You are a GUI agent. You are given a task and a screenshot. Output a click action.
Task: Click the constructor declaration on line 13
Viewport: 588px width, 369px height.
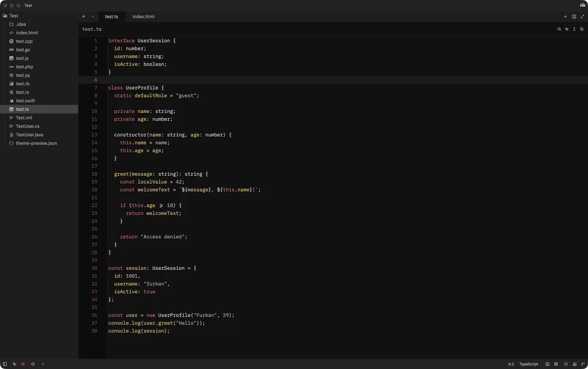pyautogui.click(x=173, y=135)
